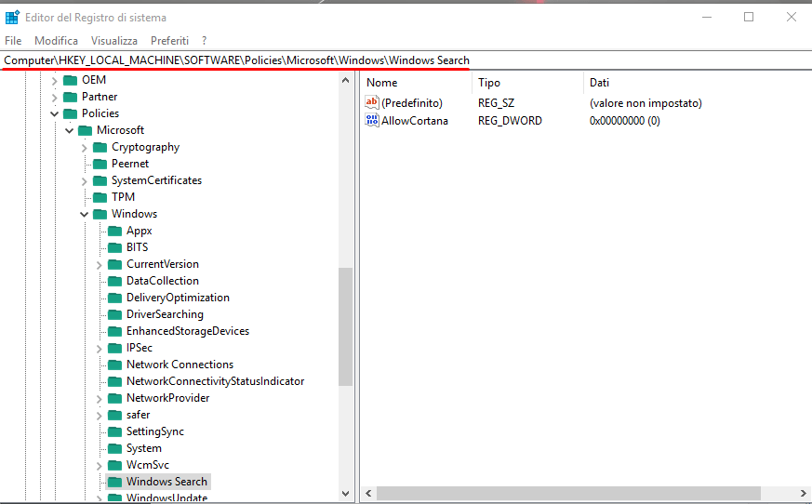Click the 0x00000000 (0) data cell
812x504 pixels.
coord(624,121)
